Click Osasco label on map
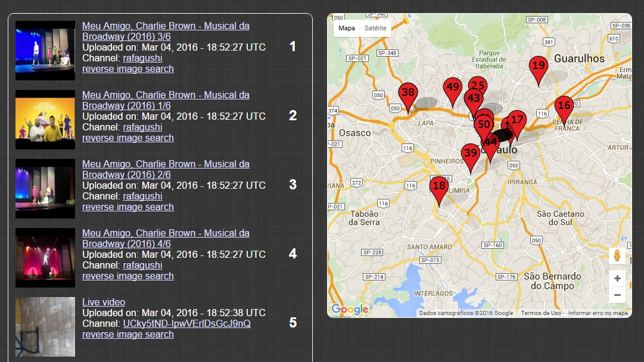This screenshot has width=644, height=362. pyautogui.click(x=355, y=133)
